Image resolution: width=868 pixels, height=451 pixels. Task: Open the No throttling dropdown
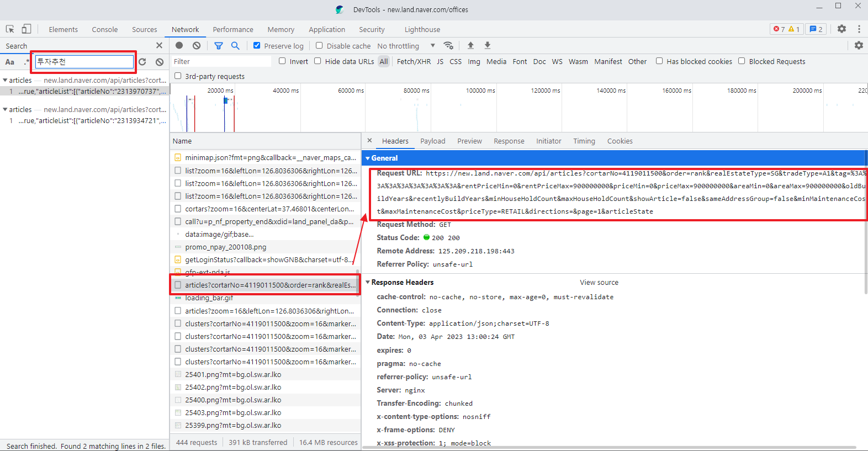click(x=406, y=46)
